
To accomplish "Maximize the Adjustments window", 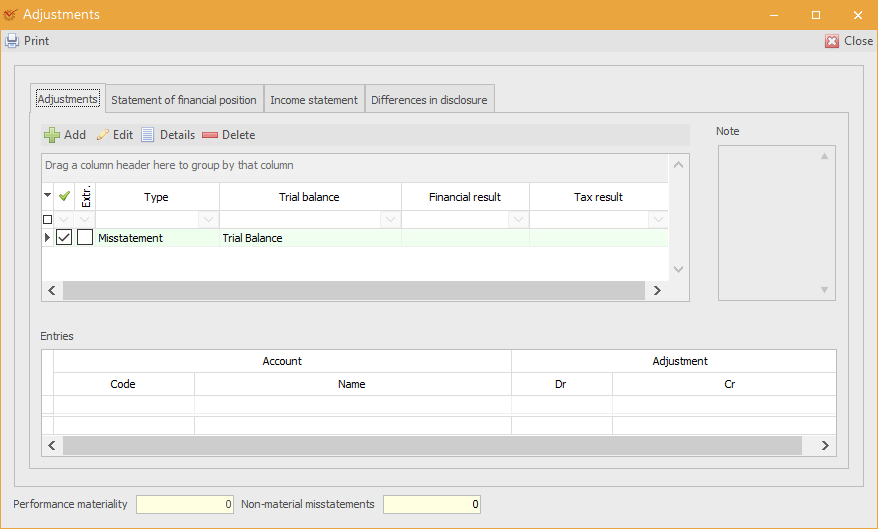I will (x=816, y=15).
